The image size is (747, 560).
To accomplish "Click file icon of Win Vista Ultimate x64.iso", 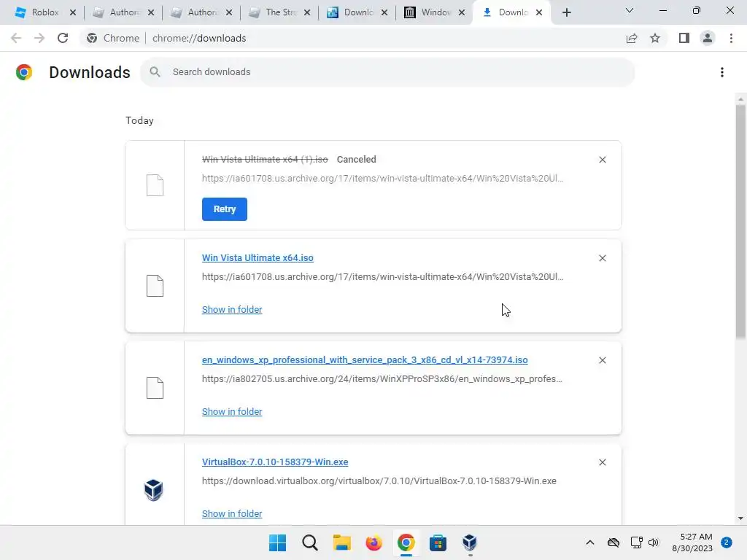I will click(x=155, y=286).
